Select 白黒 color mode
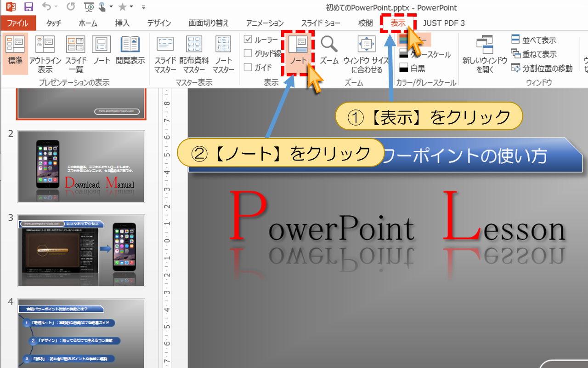The width and height of the screenshot is (588, 368). tap(412, 68)
